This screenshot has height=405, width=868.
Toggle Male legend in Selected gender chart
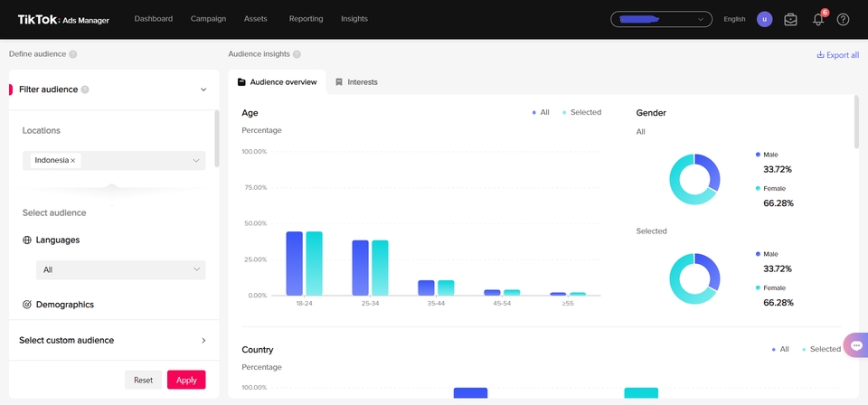click(767, 254)
